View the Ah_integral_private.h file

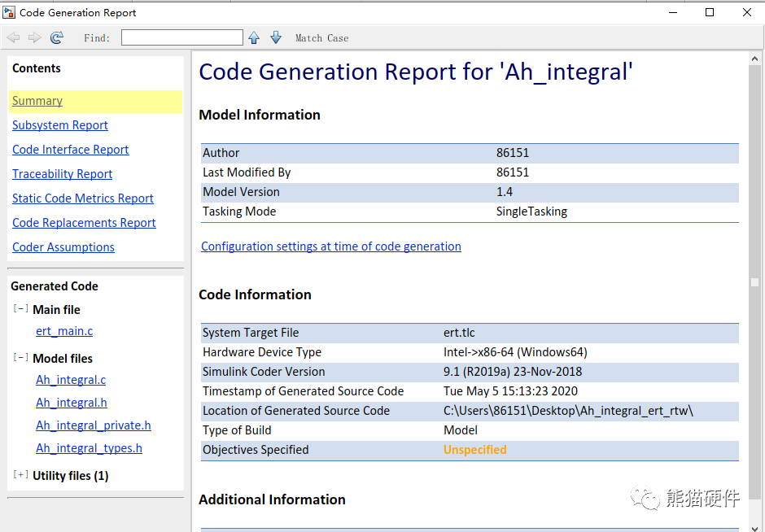click(94, 425)
